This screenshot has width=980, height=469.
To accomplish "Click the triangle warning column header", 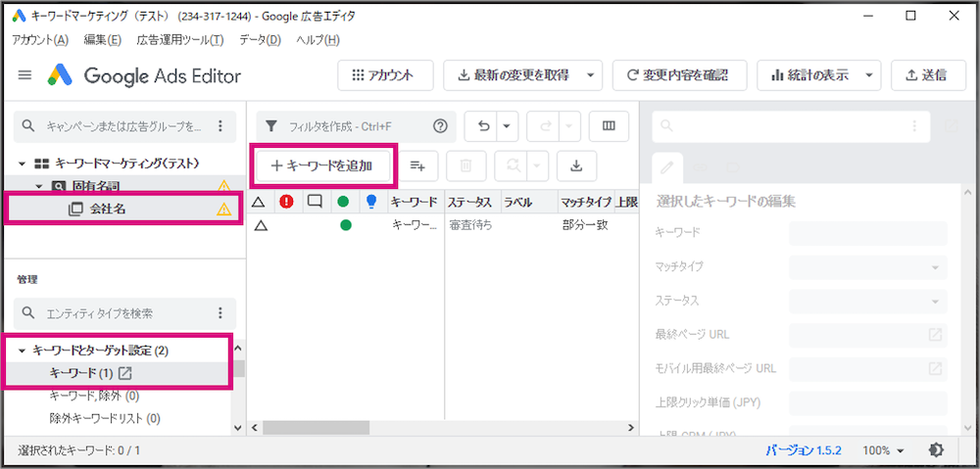I will (258, 202).
